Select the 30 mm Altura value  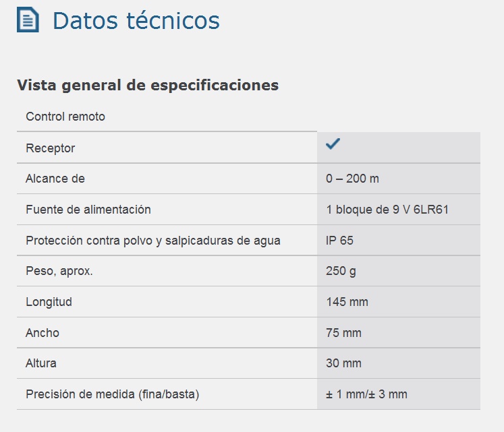(343, 363)
